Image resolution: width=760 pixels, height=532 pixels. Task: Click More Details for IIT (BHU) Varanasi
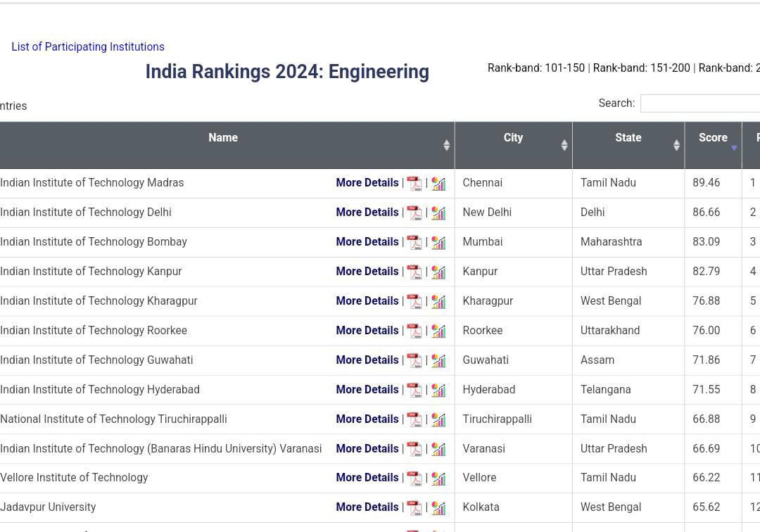[x=367, y=449]
